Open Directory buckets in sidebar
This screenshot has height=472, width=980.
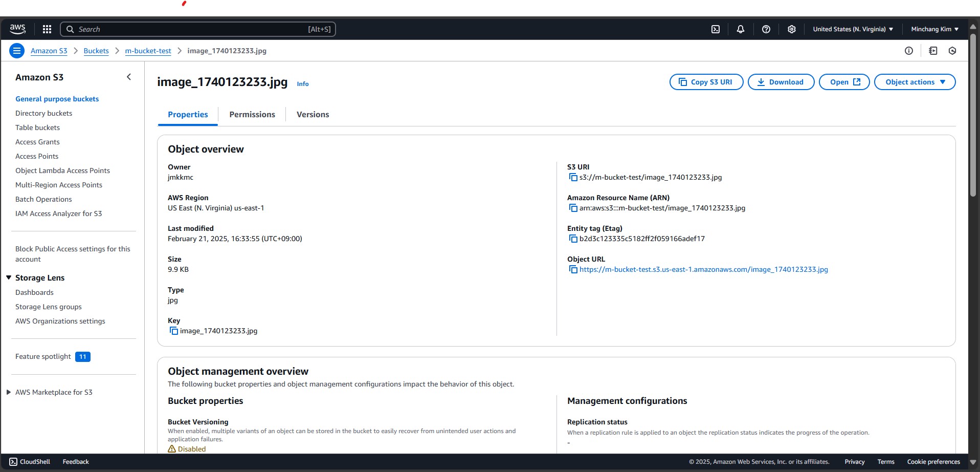pyautogui.click(x=44, y=113)
